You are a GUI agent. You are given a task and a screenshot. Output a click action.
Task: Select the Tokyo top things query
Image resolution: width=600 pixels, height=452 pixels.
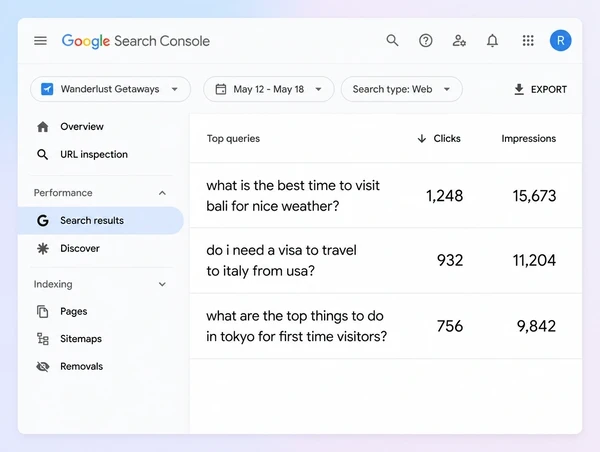pyautogui.click(x=297, y=326)
